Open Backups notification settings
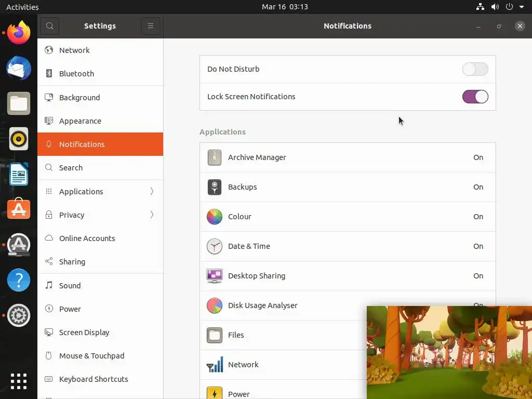Viewport: 532px width, 399px height. click(x=348, y=187)
